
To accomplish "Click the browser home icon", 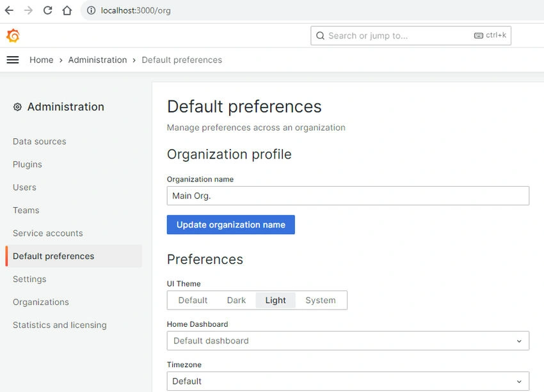I will (67, 10).
